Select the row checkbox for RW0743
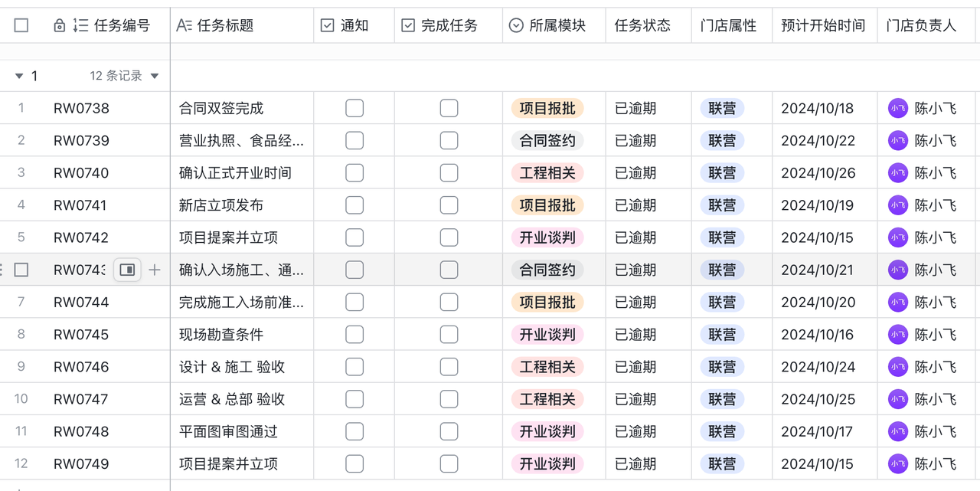Viewport: 980px width, 491px height. tap(21, 270)
